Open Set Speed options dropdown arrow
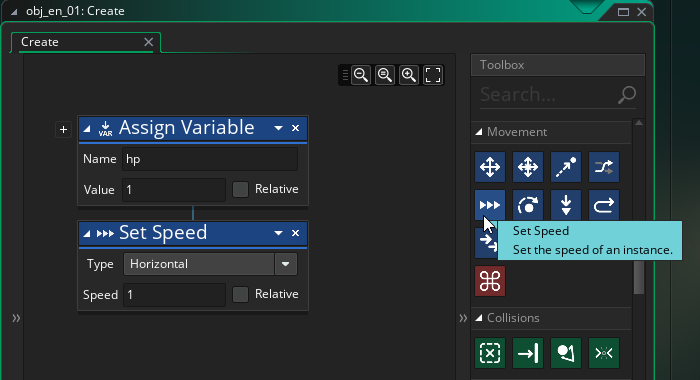 pyautogui.click(x=278, y=233)
